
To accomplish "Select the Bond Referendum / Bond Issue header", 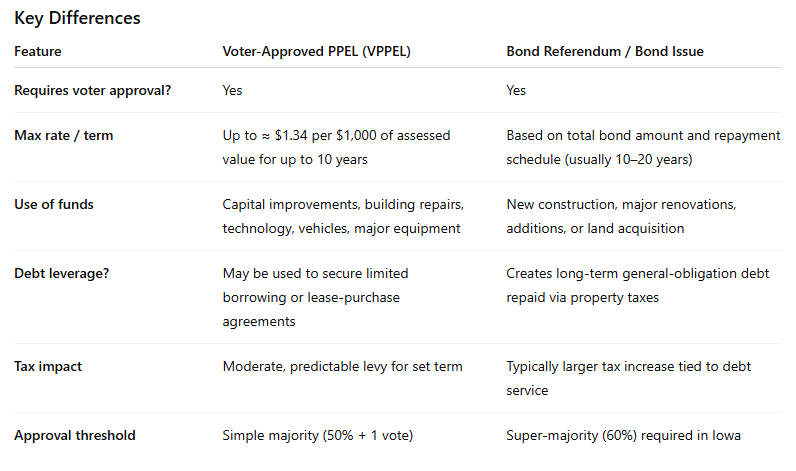I will 605,51.
